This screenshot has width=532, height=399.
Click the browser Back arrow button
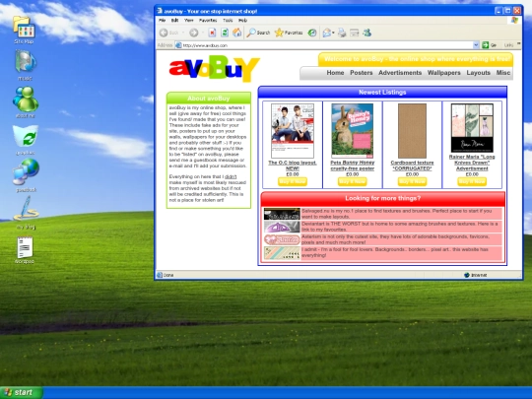click(164, 33)
